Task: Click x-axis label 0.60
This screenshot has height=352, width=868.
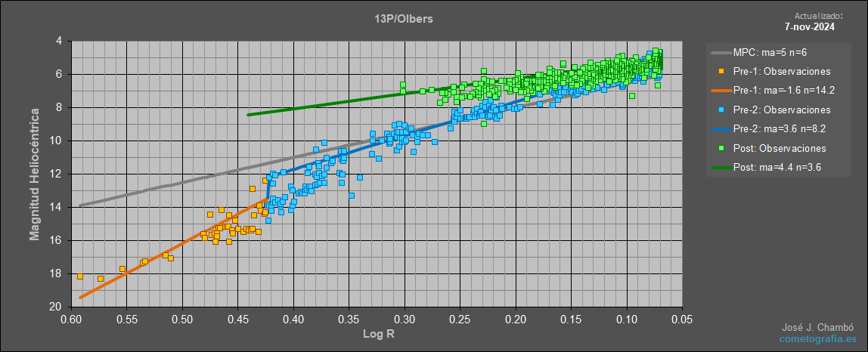Action: [71, 320]
